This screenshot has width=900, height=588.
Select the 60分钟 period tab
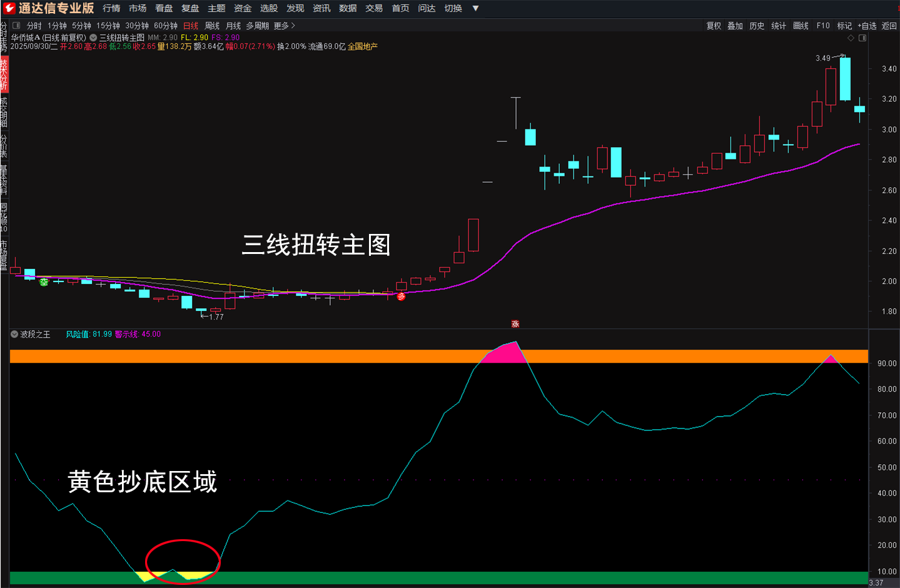[166, 26]
